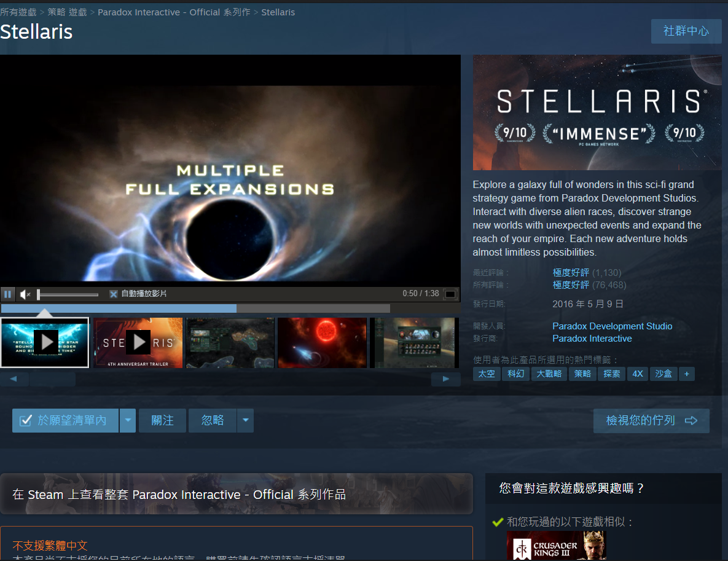Ignore the game with 忽略
728x561 pixels.
213,421
